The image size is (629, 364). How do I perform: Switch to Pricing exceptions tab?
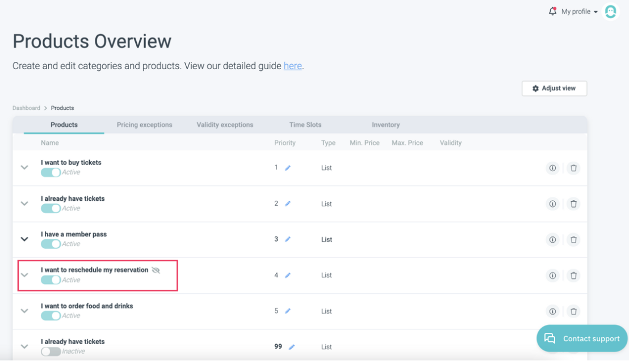144,125
